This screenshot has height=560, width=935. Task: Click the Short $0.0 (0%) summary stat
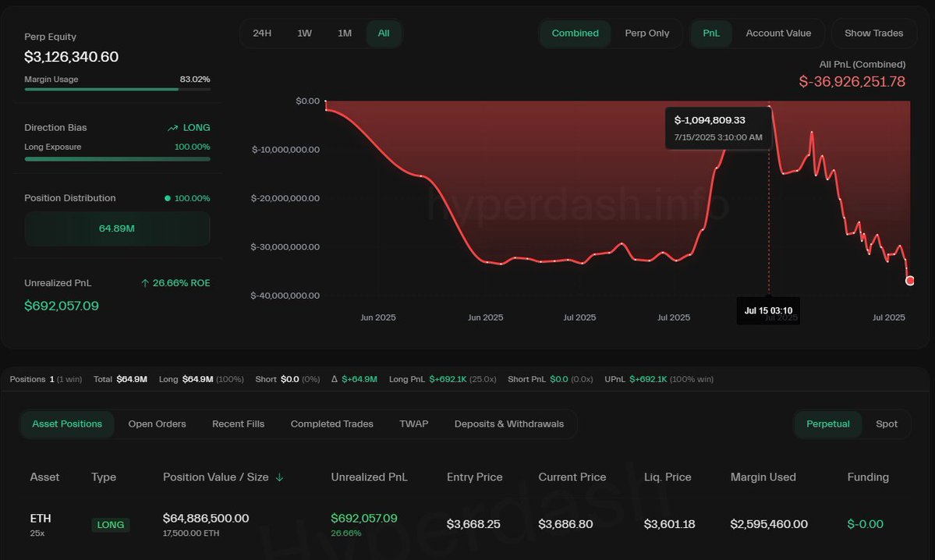288,379
